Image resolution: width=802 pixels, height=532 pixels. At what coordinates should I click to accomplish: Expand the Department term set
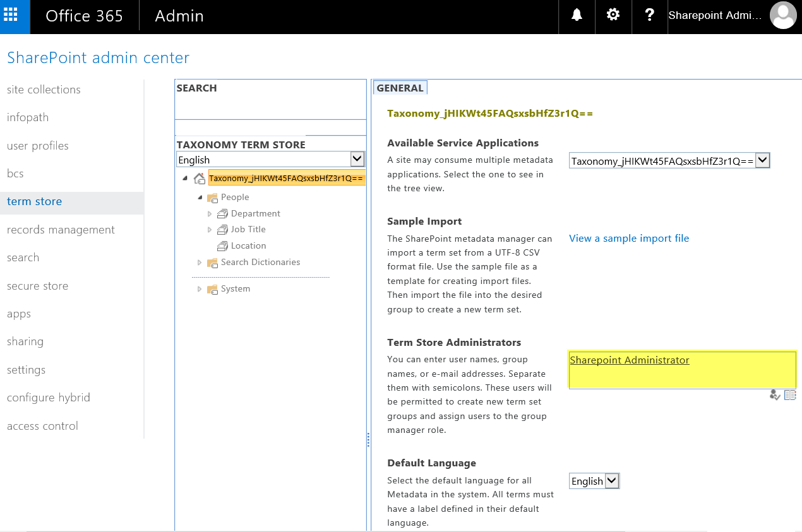pos(210,214)
